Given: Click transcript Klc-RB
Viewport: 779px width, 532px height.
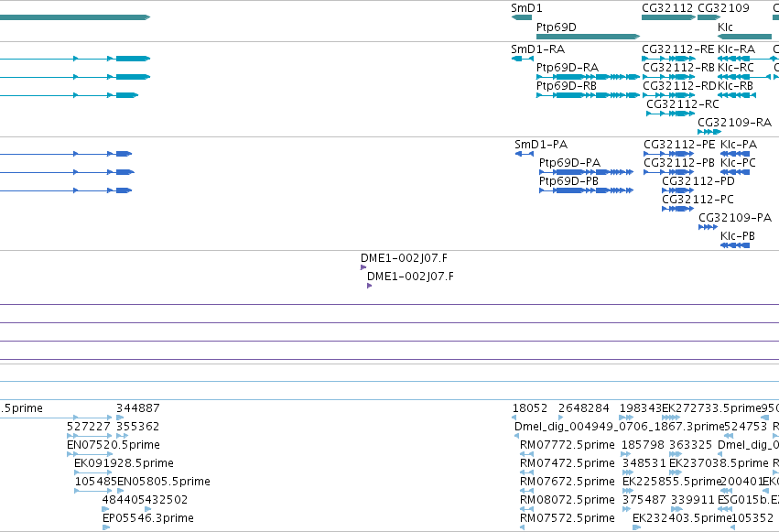Looking at the screenshot, I should point(737,95).
